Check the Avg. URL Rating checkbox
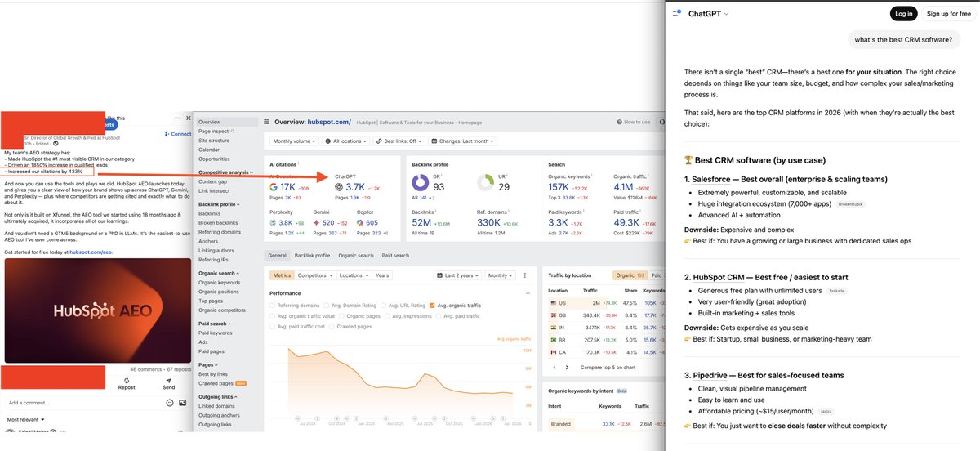 pos(383,306)
